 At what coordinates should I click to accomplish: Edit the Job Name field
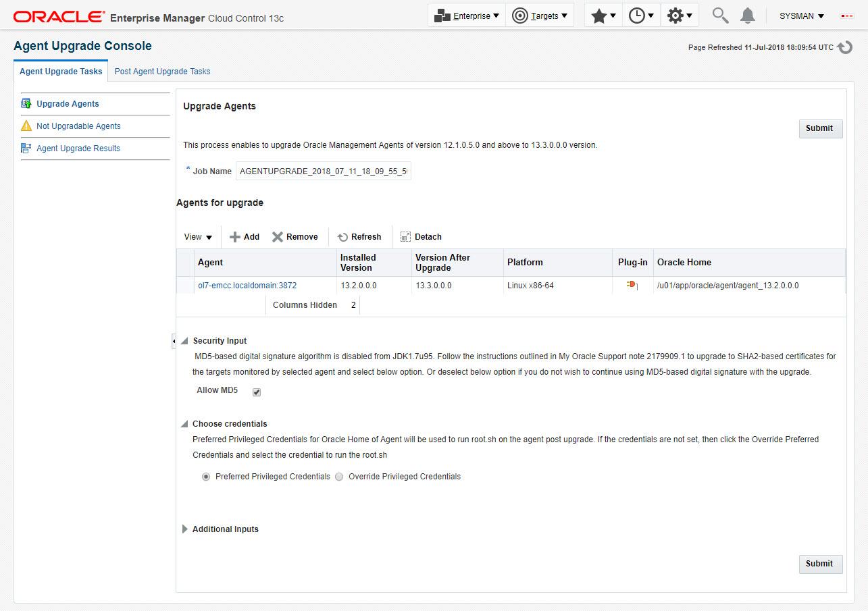(x=323, y=171)
